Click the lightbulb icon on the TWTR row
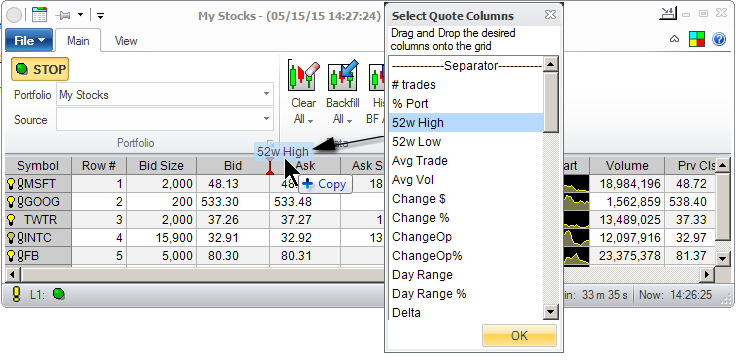Image resolution: width=742 pixels, height=363 pixels. click(x=10, y=220)
